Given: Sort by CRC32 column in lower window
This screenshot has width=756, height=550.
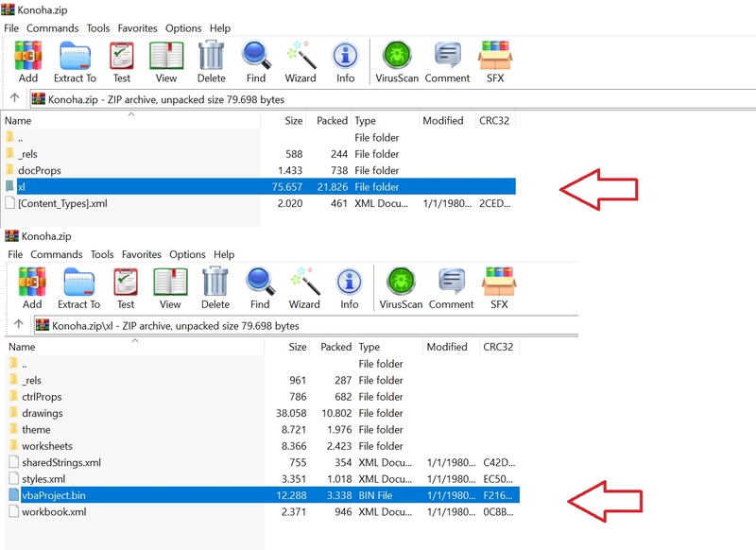Looking at the screenshot, I should click(x=499, y=346).
